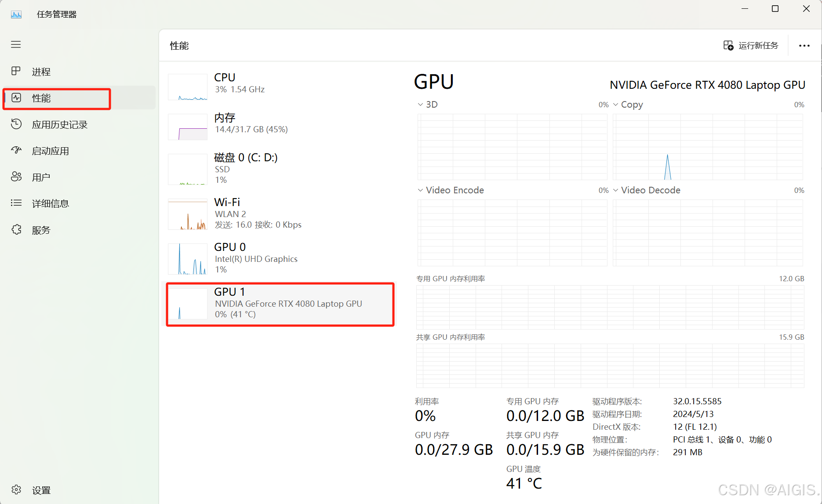822x504 pixels.
Task: Click the DirectX version 12 (FL 12.1) value
Action: [x=695, y=427]
